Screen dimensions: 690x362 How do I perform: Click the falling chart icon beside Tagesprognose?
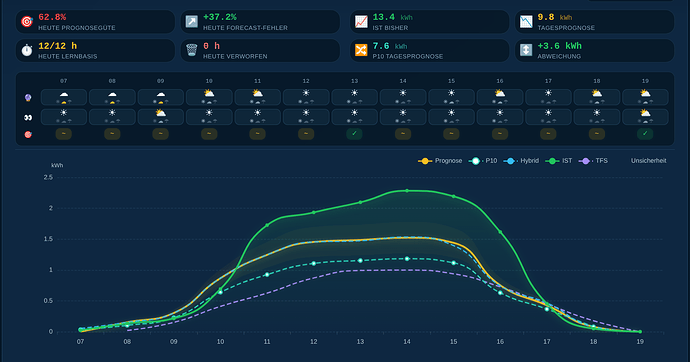526,22
